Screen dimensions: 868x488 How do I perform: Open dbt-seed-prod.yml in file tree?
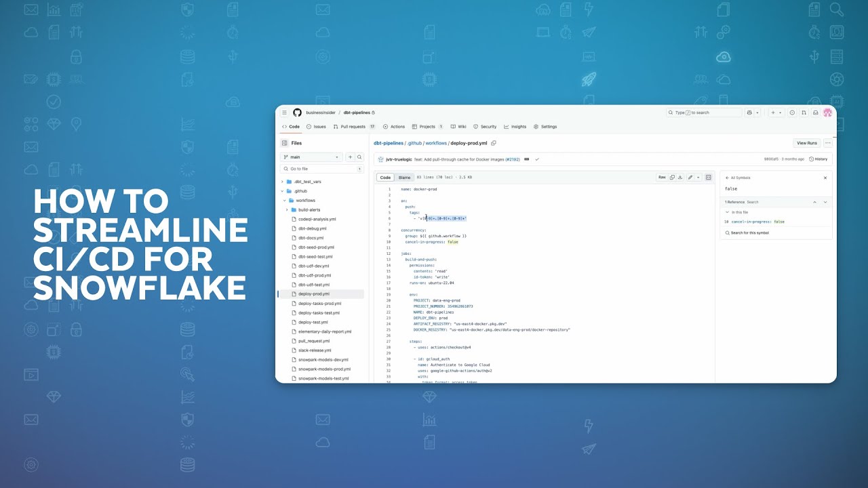coord(316,247)
